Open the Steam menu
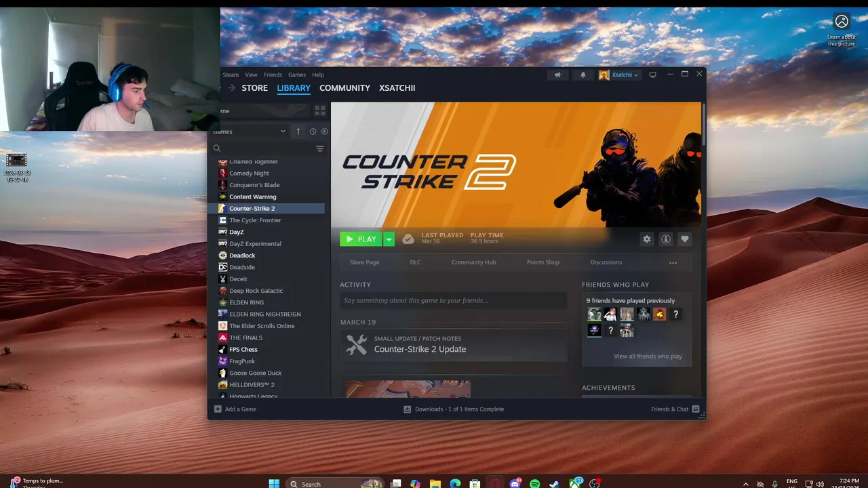 coord(231,75)
